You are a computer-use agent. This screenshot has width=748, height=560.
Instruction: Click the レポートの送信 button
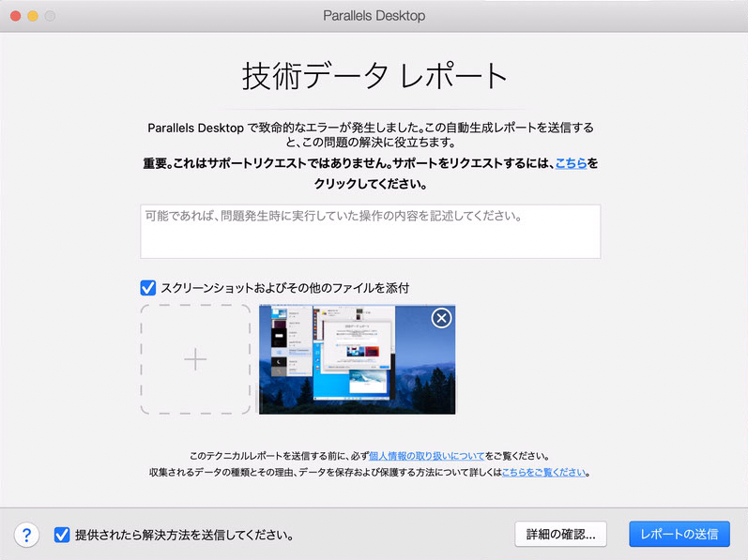coord(679,534)
